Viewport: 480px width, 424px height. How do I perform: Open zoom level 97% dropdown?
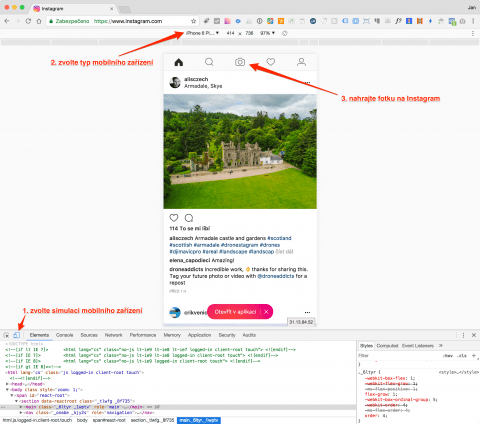coord(267,33)
